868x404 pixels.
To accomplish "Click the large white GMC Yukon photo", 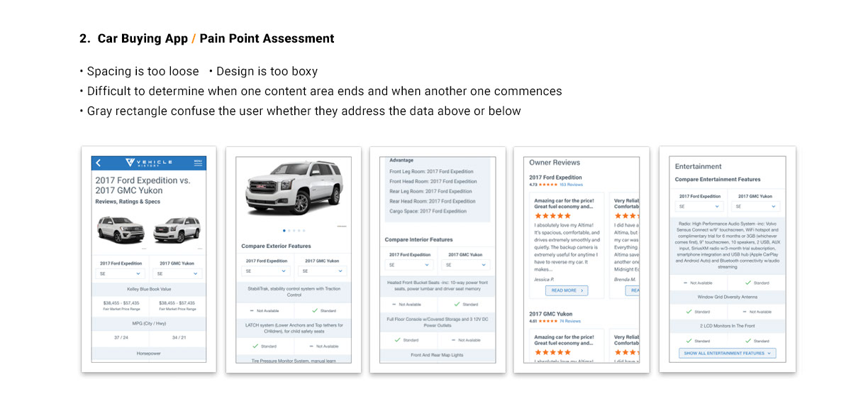I will click(289, 191).
